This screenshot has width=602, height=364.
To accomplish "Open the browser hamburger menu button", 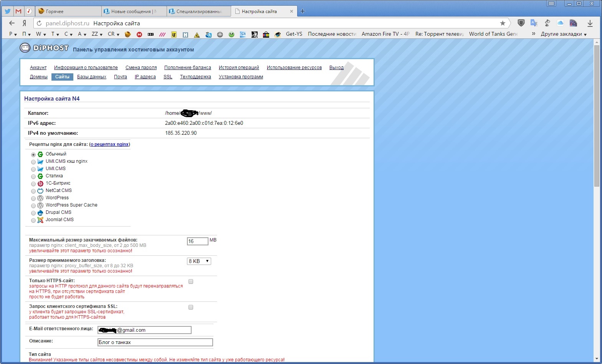I will (552, 3).
